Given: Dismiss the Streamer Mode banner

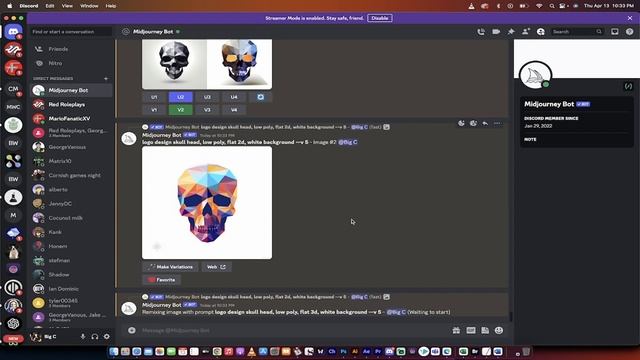Looking at the screenshot, I should pyautogui.click(x=630, y=18).
